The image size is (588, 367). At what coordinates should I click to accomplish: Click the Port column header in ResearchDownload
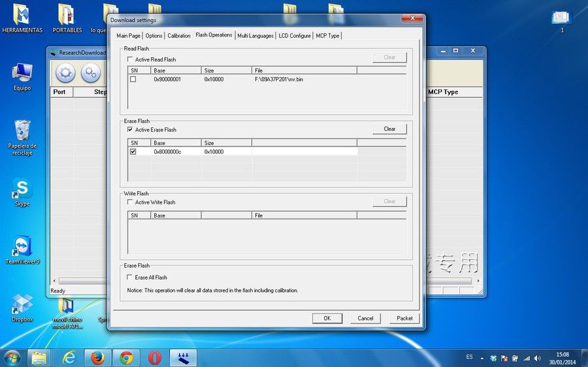click(61, 92)
